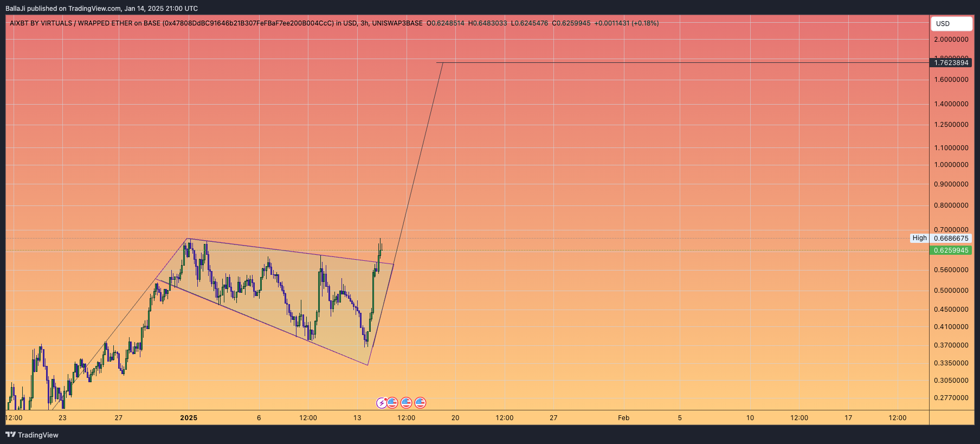Select the horizontal line at the 1.7623894 target
Screen dimensions: 980x444
pos(683,63)
